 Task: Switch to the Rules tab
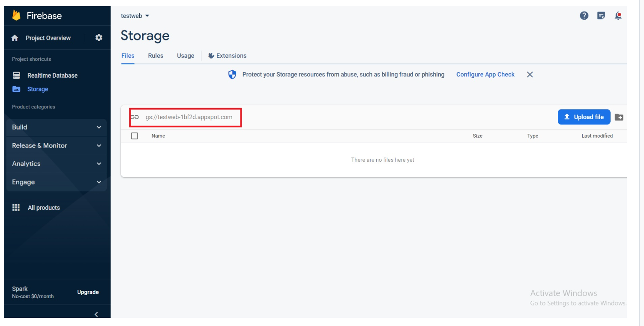point(156,56)
